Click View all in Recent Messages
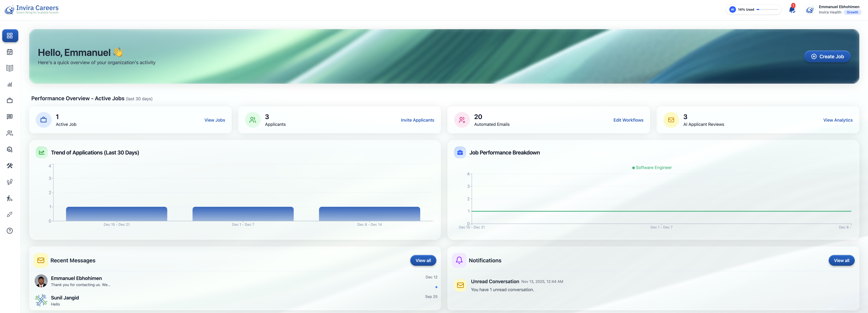Screen dimensions: 868x313 coord(423,260)
